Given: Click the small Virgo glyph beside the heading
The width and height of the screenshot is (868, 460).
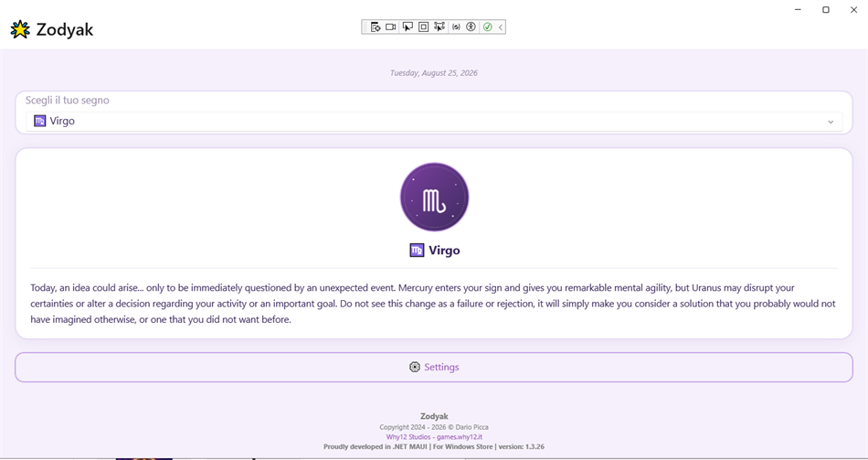Looking at the screenshot, I should 417,251.
